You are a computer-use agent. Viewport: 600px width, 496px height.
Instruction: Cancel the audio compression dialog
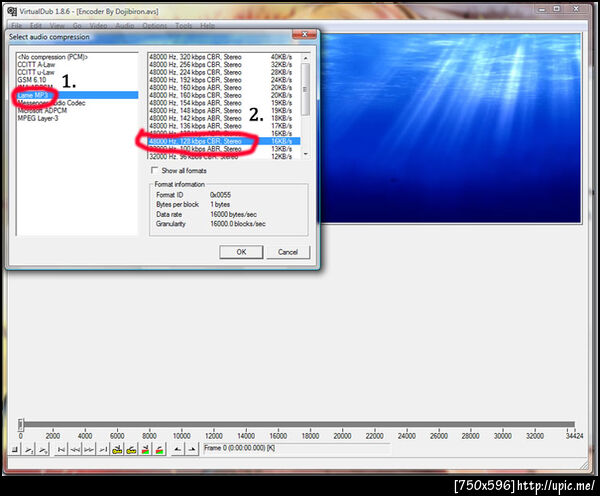tap(288, 252)
